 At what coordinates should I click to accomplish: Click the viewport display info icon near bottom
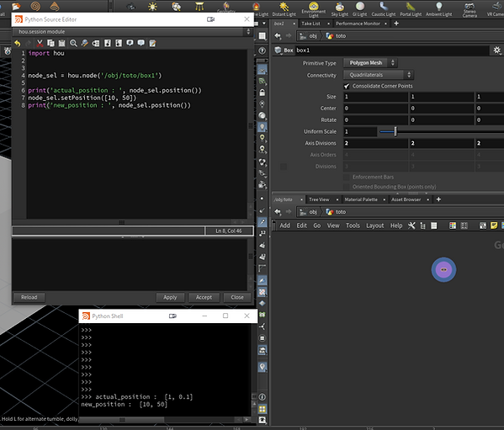263,397
